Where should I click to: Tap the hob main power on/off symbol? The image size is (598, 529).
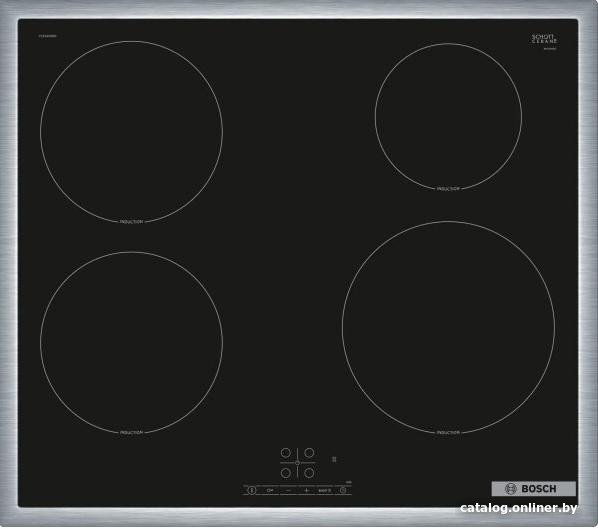(x=251, y=490)
